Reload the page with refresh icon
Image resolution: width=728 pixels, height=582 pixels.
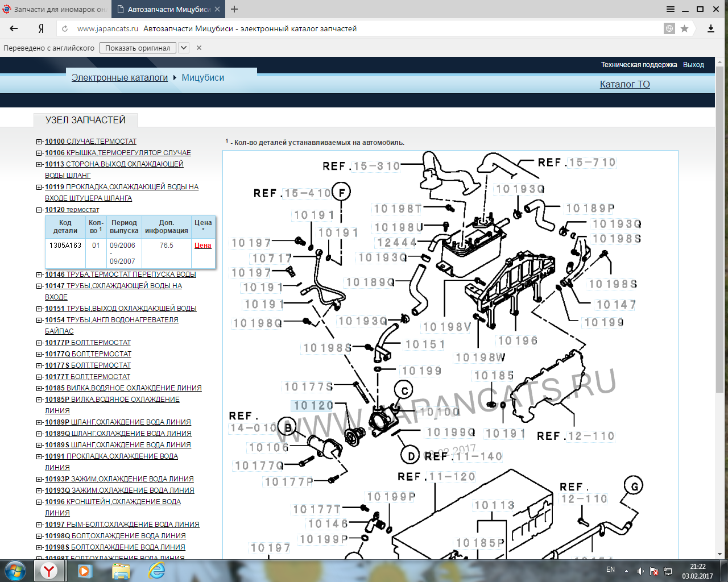(65, 28)
